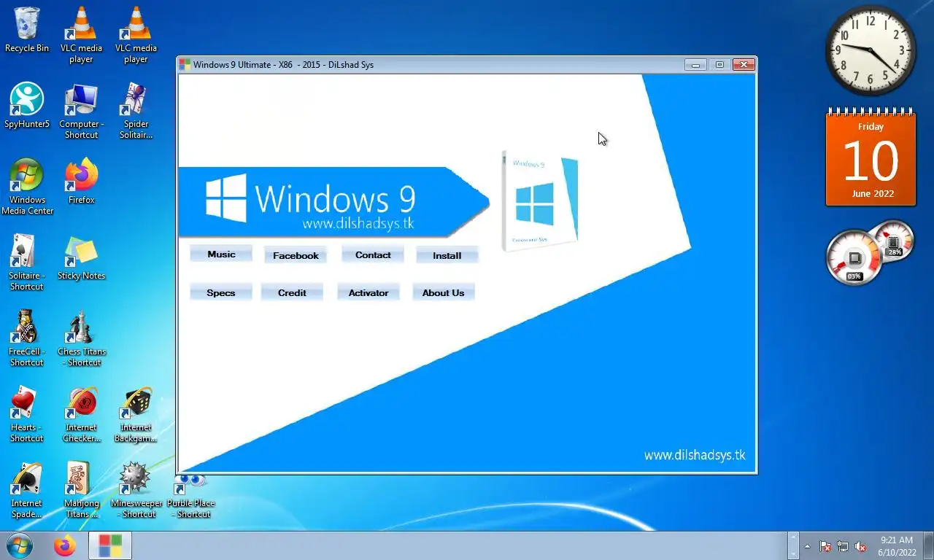Select the first VLC media player shortcut
Screen dimensions: 934x560
81,35
